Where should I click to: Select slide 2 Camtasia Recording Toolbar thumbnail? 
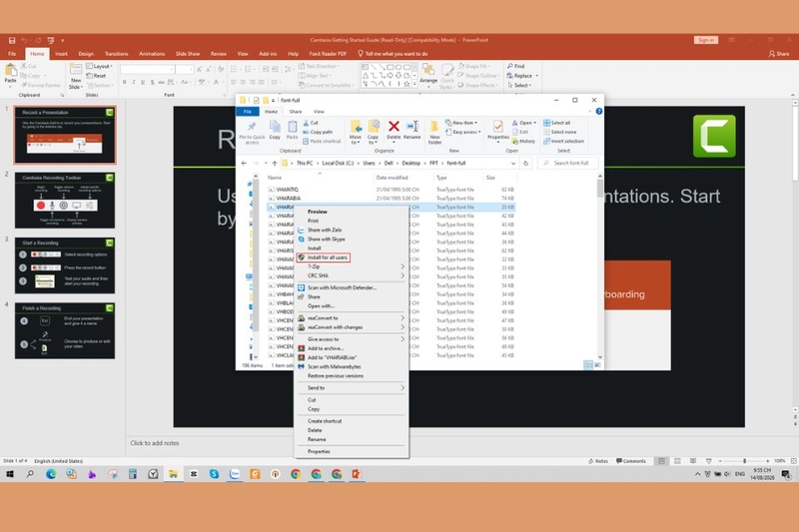pyautogui.click(x=65, y=200)
